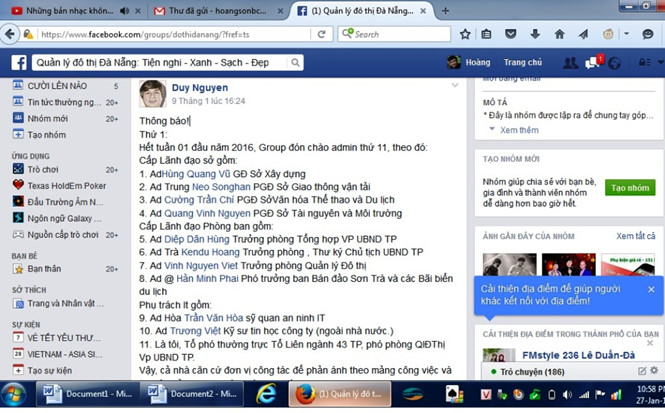Open the account dropdown arrow in the Facebook bar
Screen dimensions: 665x413
click(661, 62)
